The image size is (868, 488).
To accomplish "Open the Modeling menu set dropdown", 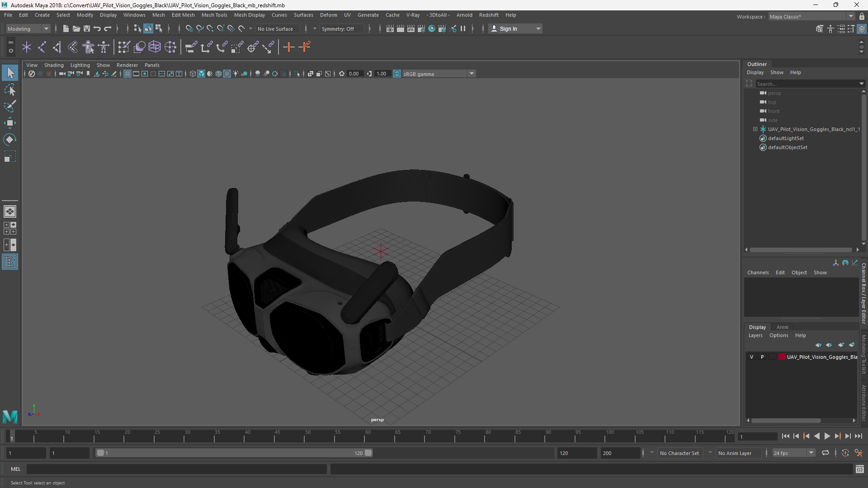I will (28, 28).
